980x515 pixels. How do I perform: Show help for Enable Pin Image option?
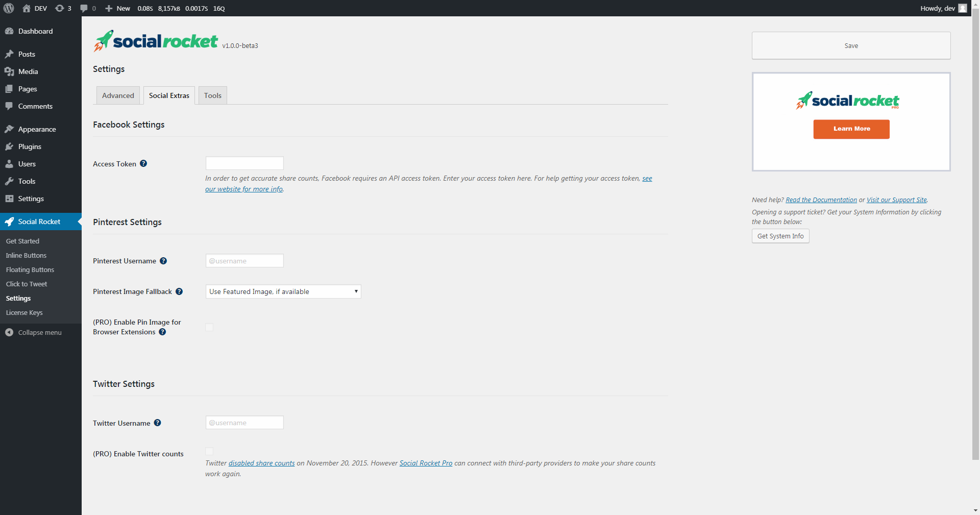point(162,331)
